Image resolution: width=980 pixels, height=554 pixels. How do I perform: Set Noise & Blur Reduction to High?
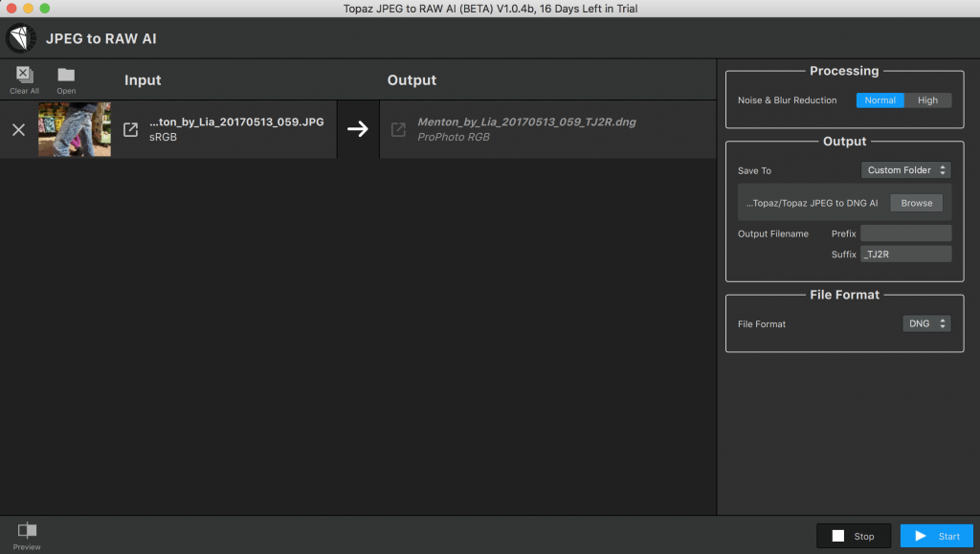click(x=927, y=100)
